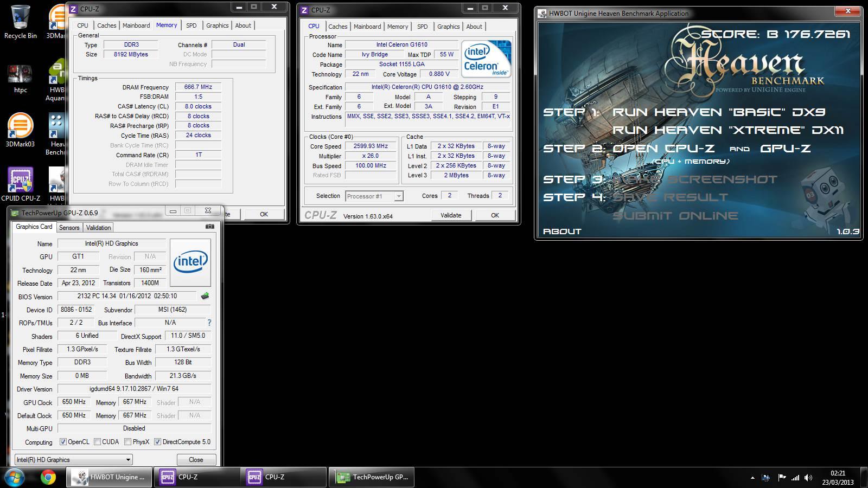
Task: Click the BIOS Version value in GPU-Z
Action: (127, 296)
